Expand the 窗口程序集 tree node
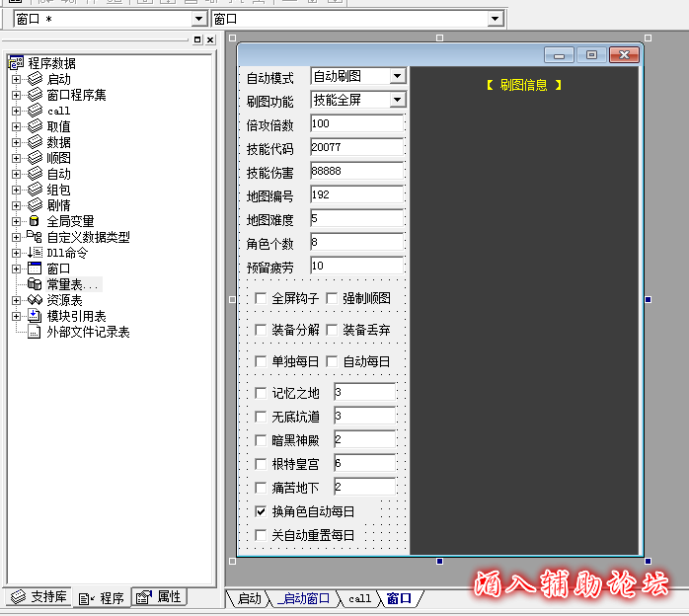 tap(16, 95)
